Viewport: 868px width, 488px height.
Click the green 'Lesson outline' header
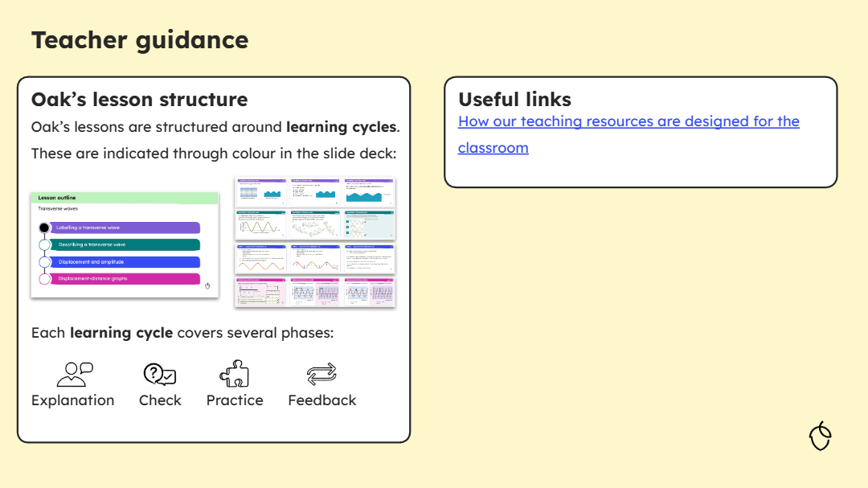point(125,197)
